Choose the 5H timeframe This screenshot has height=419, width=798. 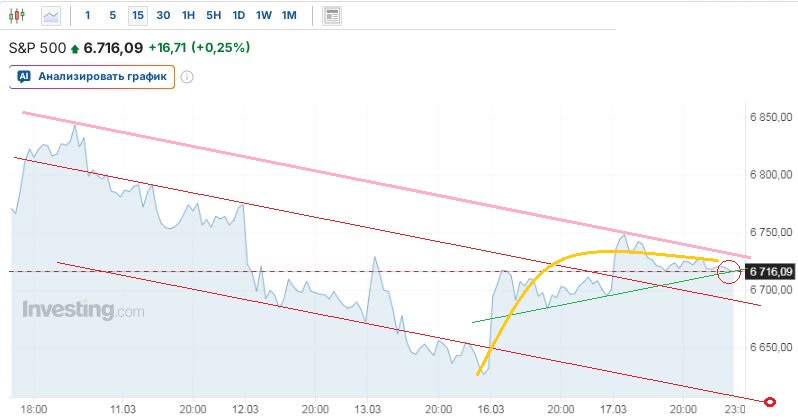pyautogui.click(x=213, y=16)
